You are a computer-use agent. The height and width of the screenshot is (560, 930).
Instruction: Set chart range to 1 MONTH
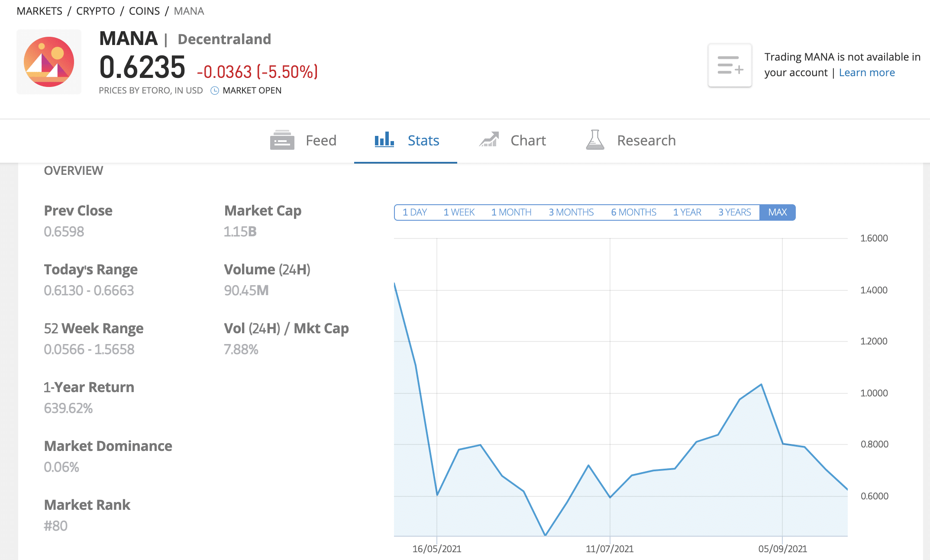tap(511, 212)
